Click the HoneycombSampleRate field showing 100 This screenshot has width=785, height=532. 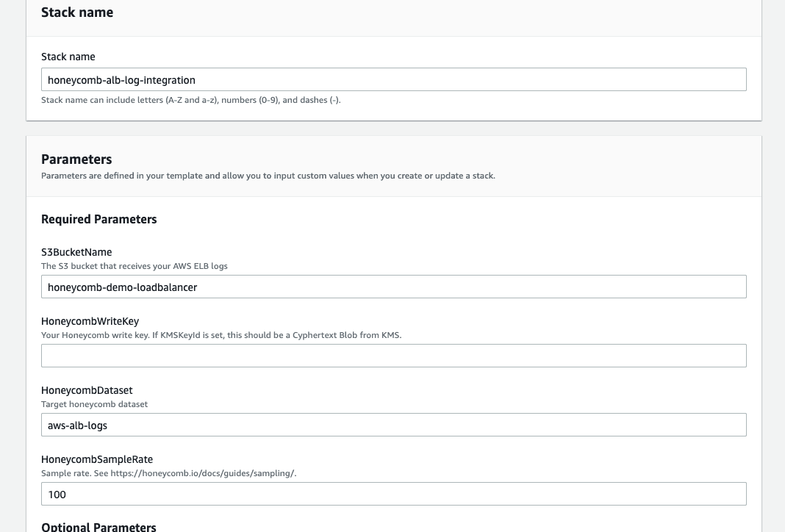[x=393, y=494]
